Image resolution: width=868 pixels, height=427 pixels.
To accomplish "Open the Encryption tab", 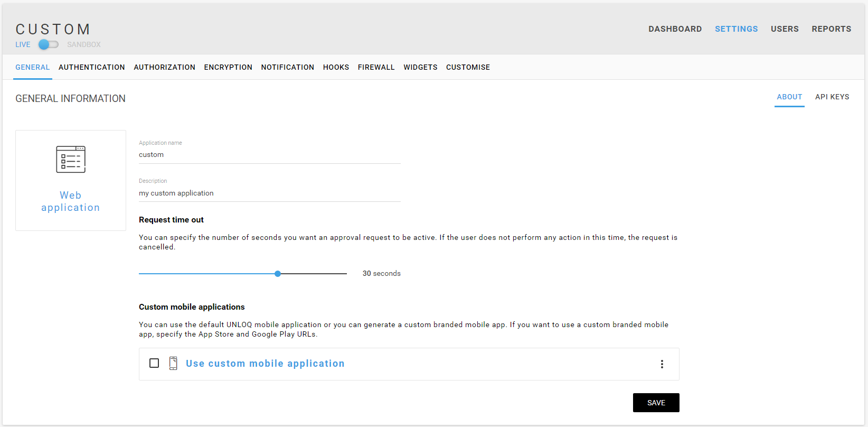I will 228,67.
